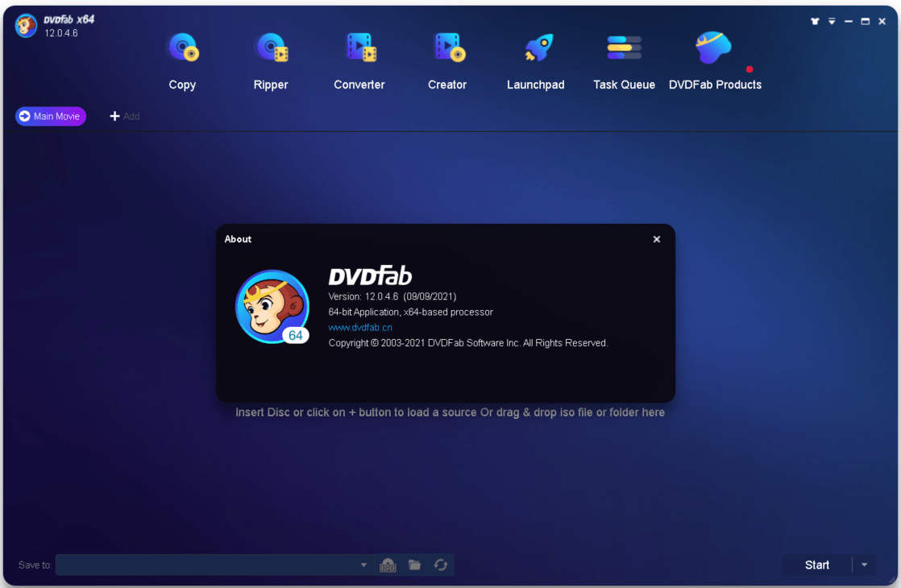Click the version text in About dialog

tap(392, 296)
